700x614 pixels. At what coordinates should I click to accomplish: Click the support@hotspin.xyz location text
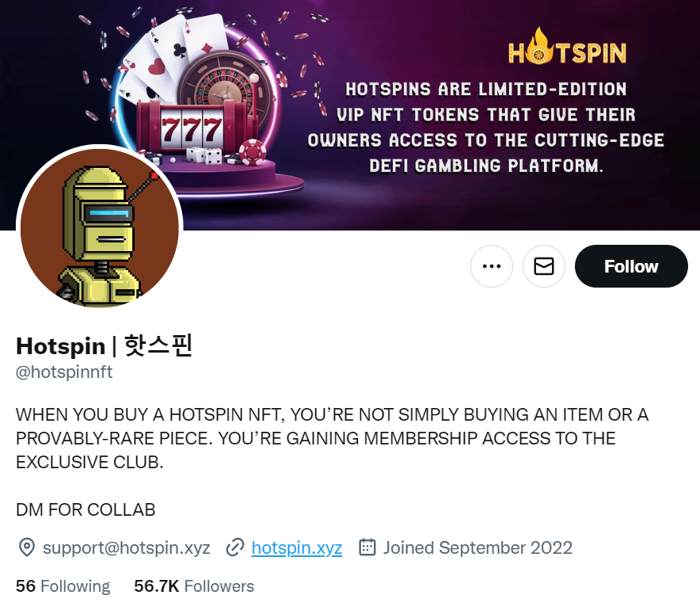(x=127, y=547)
